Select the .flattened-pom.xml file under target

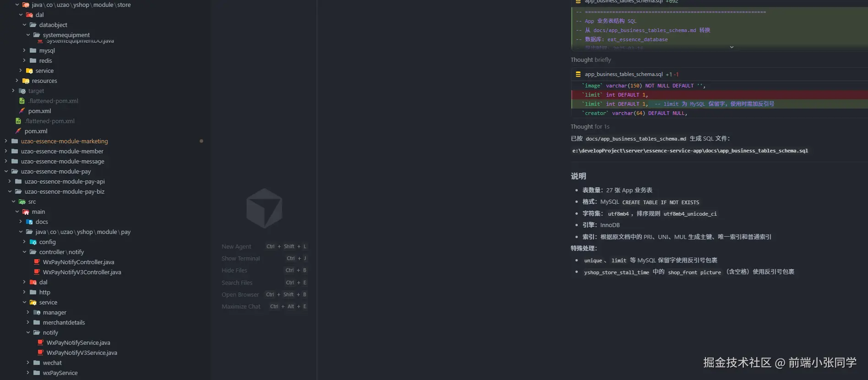tap(53, 101)
